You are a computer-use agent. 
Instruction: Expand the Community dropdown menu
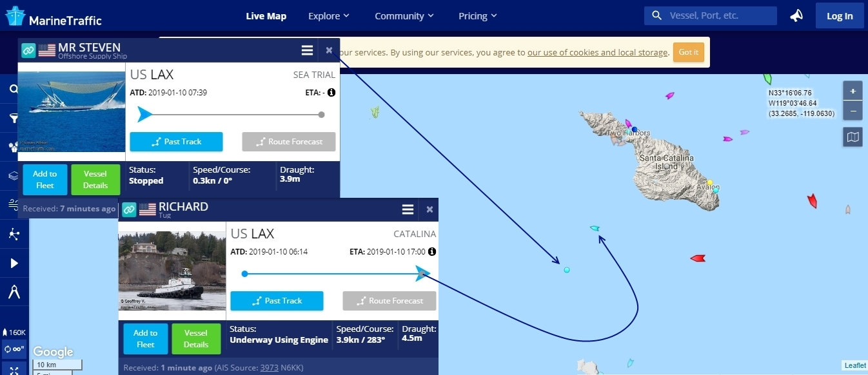[404, 16]
